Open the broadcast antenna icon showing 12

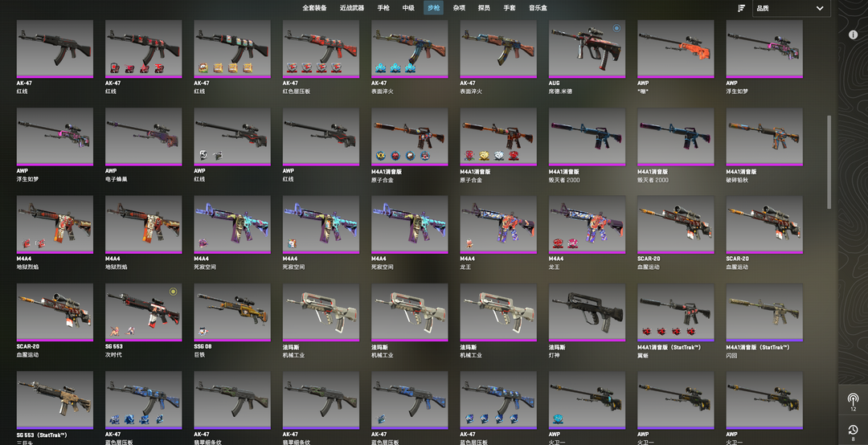point(853,399)
